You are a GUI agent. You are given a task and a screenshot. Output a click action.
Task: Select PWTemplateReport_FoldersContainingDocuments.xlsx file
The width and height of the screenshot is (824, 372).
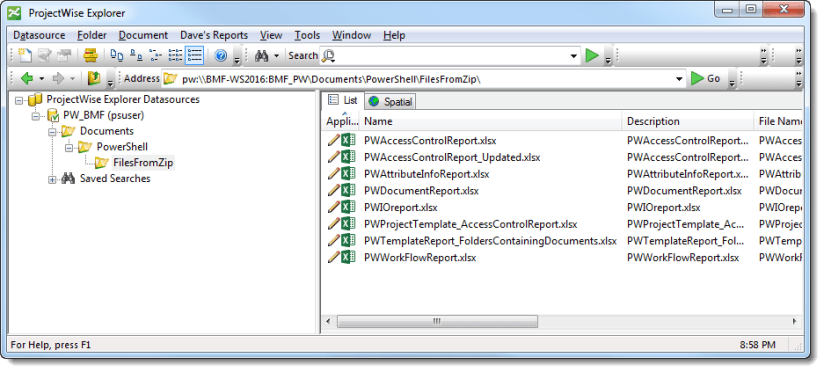tap(490, 241)
